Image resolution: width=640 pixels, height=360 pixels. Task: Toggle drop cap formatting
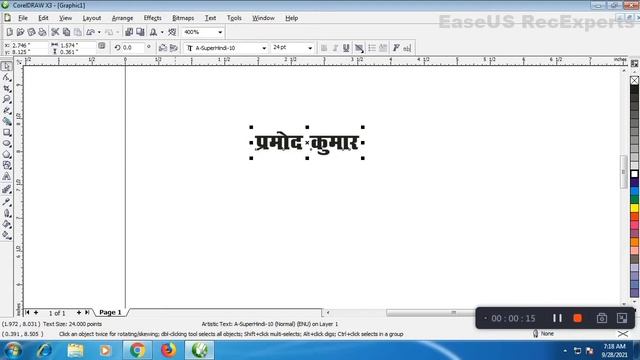(x=383, y=48)
